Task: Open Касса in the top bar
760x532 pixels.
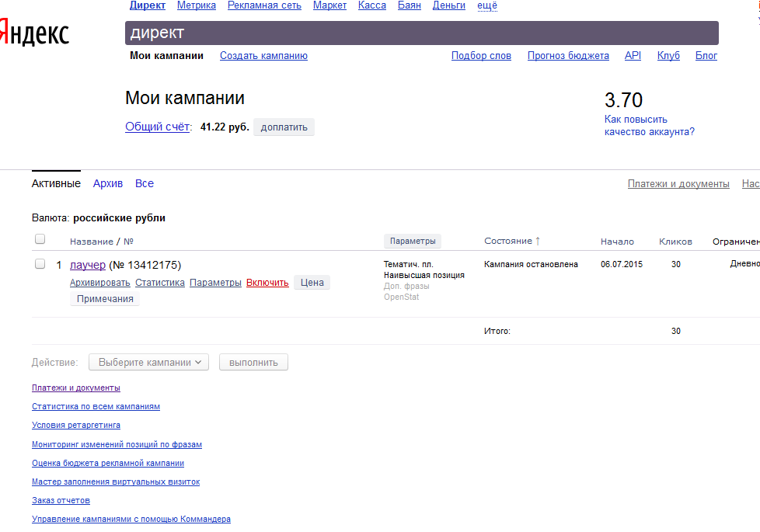Action: [x=372, y=5]
